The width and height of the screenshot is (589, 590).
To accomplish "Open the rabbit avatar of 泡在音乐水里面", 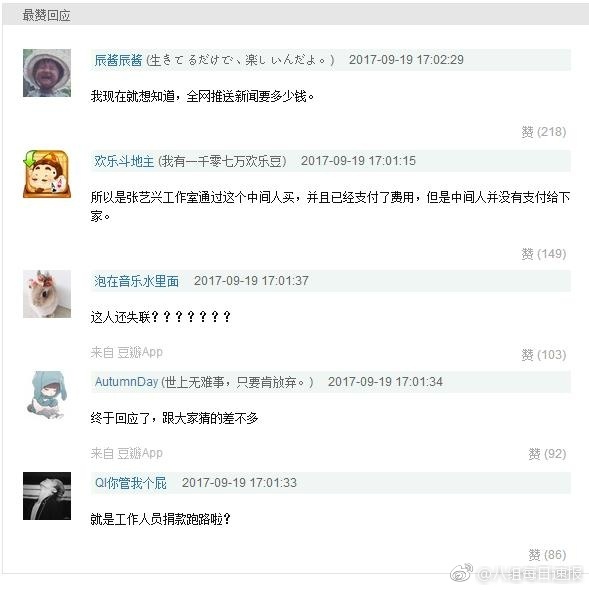I will click(47, 294).
